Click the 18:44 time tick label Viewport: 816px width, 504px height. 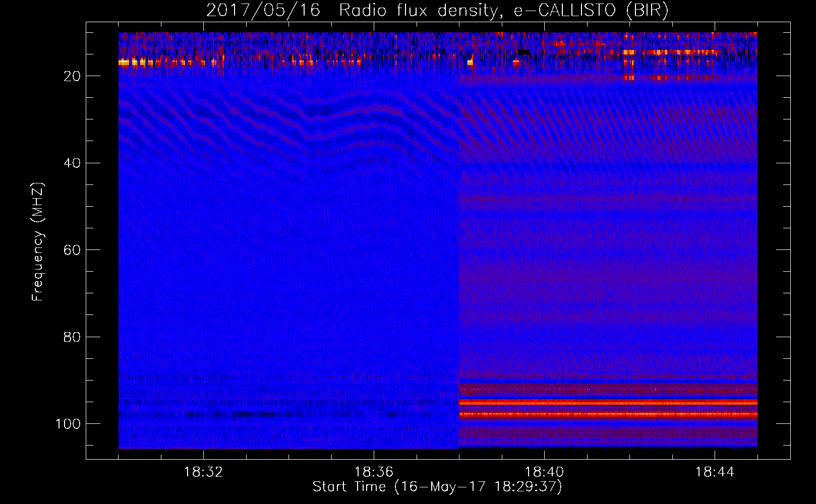pos(715,472)
